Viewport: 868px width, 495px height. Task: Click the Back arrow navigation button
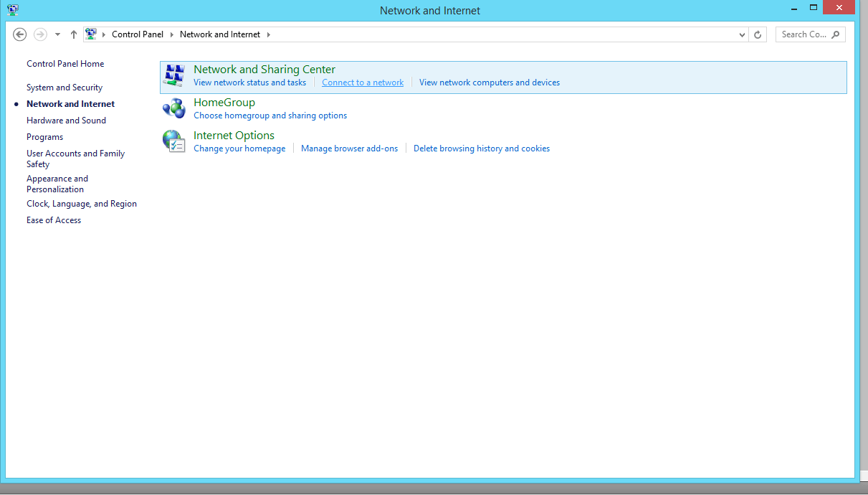(x=20, y=34)
